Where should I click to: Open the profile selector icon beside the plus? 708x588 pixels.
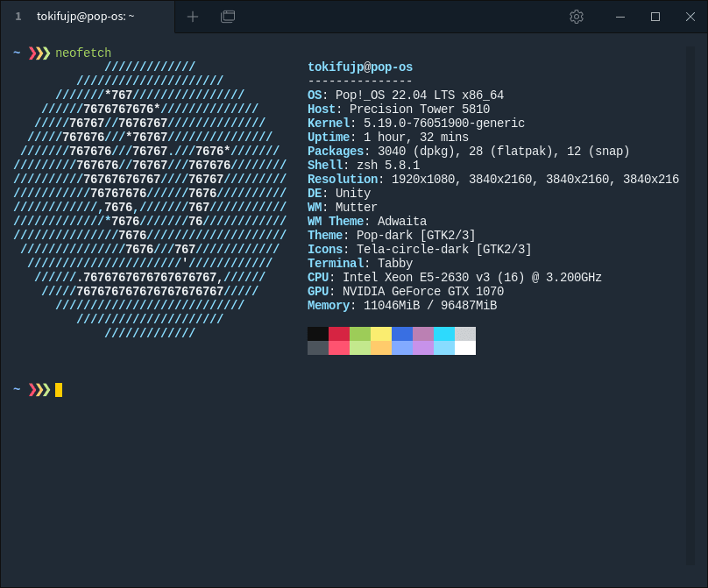tap(228, 17)
